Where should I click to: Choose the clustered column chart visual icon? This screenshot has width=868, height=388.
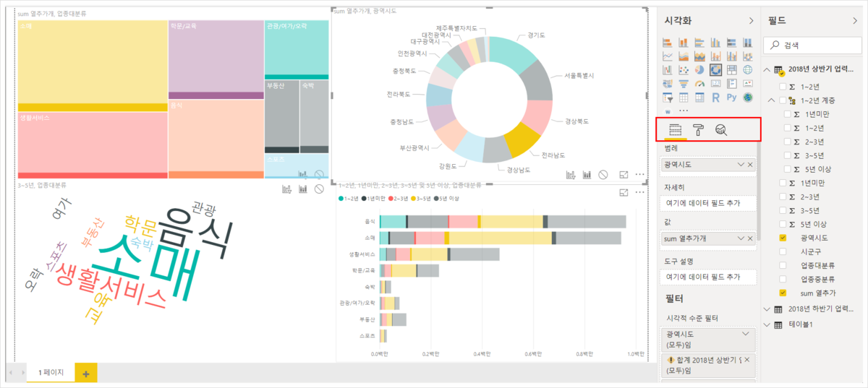pos(715,43)
